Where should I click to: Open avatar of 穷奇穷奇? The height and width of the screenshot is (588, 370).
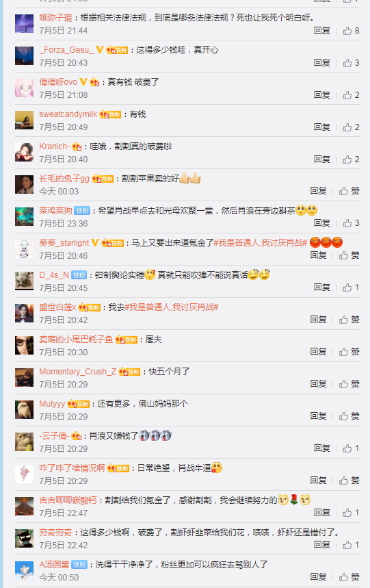point(25,538)
